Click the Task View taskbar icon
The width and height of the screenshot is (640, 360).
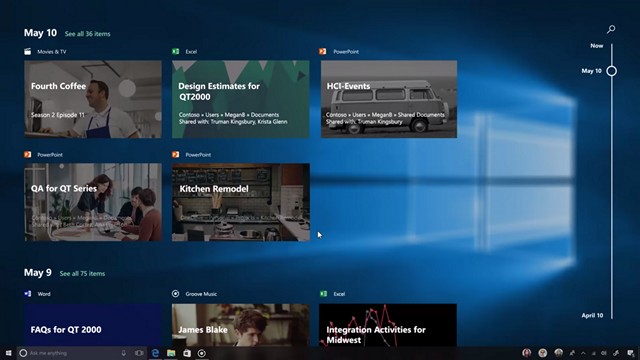click(x=139, y=353)
